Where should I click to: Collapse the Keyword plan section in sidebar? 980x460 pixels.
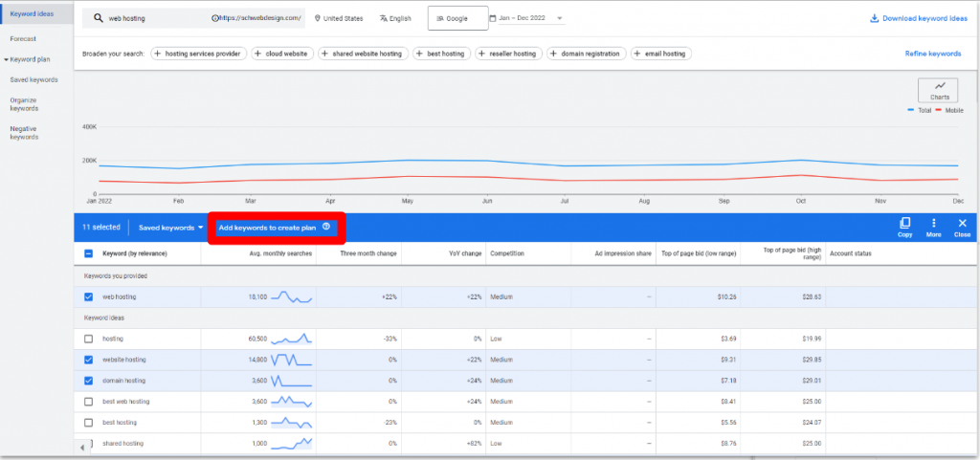[x=6, y=59]
